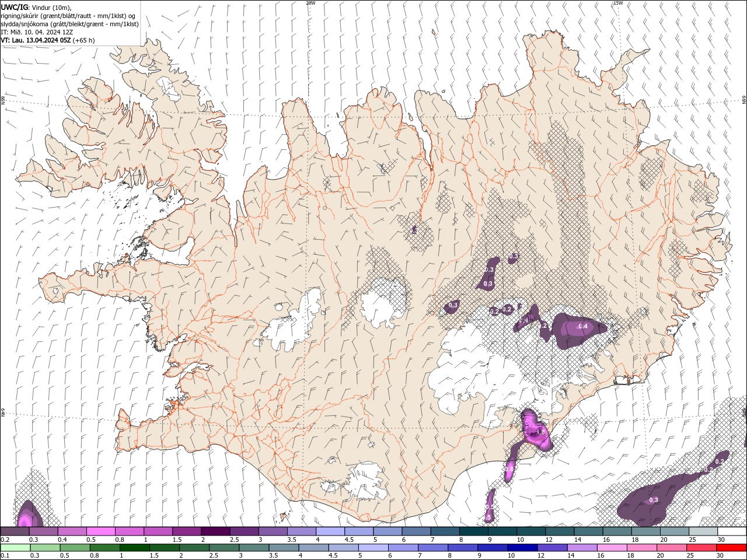Screen dimensions: 747x560
Task: Pick top legend swatch between 18 and 20
Action: (646, 531)
